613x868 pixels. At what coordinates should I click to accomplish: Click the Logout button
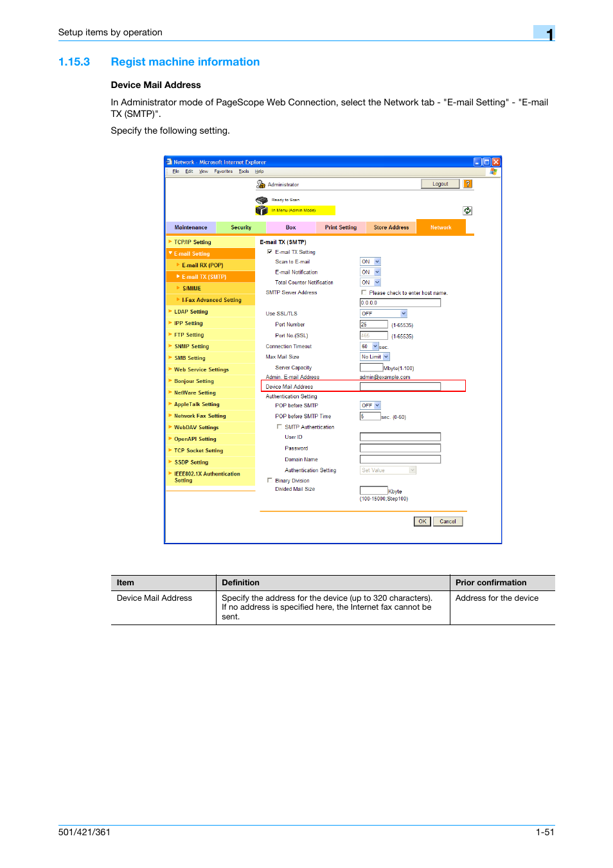click(440, 184)
